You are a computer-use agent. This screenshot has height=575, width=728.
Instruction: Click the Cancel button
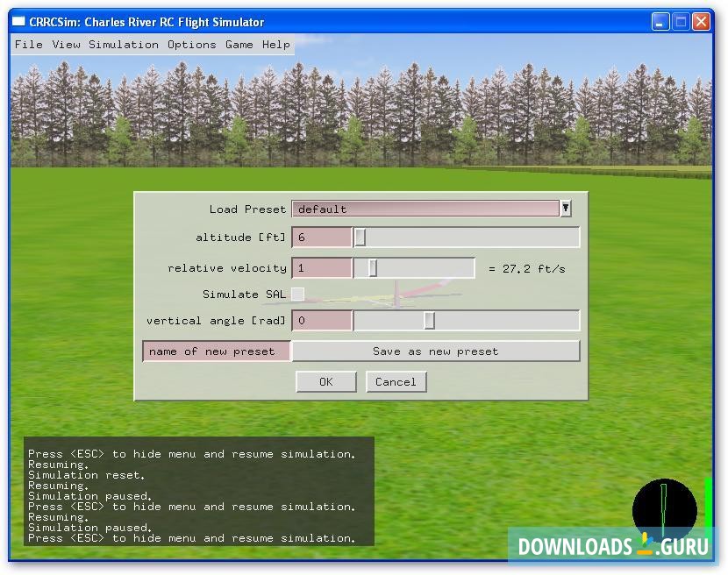click(396, 381)
